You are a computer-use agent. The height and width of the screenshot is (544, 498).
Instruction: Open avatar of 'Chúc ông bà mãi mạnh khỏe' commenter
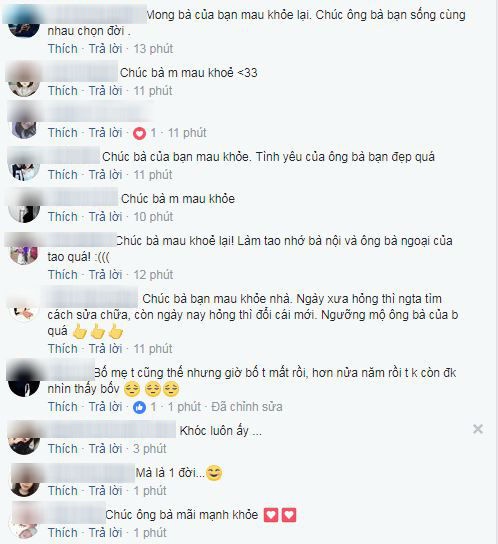pos(25,520)
